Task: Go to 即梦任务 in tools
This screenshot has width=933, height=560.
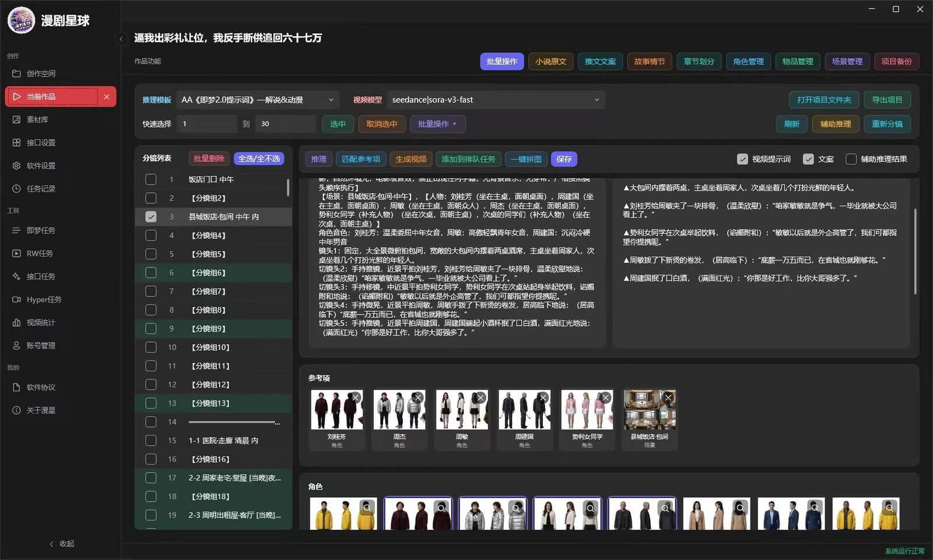Action: 61,230
